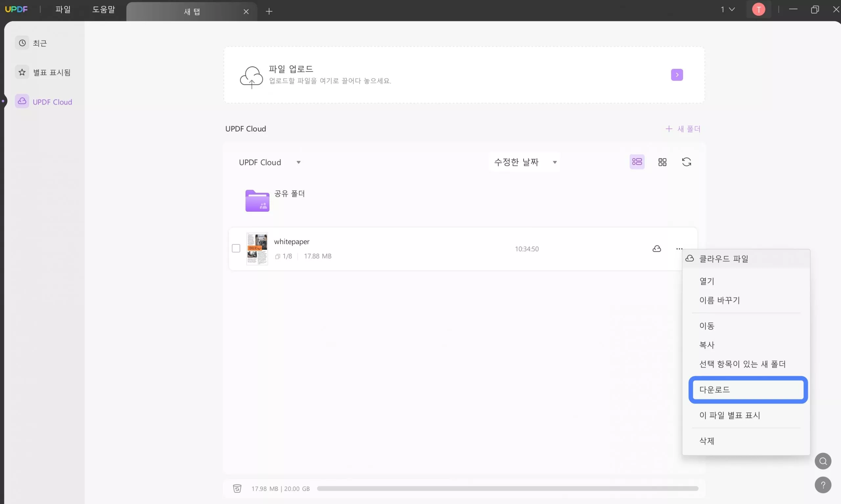Choose 삭제 from context menu
This screenshot has width=841, height=504.
746,441
